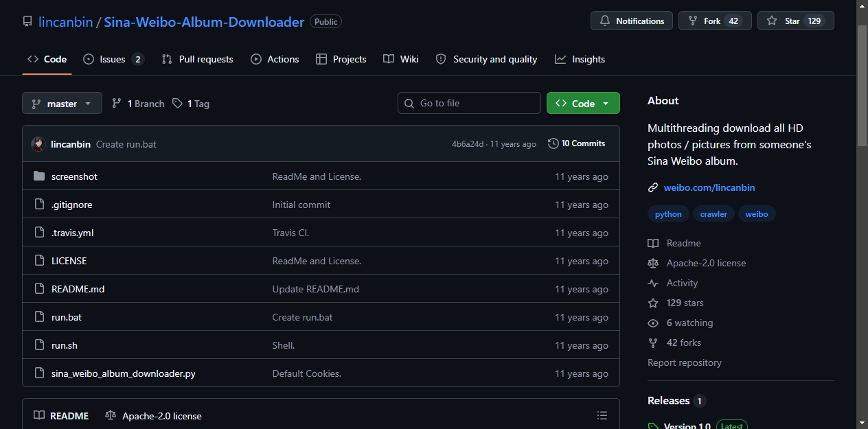Select the Apache-2.0 license tab
This screenshot has height=429, width=868.
tap(153, 416)
